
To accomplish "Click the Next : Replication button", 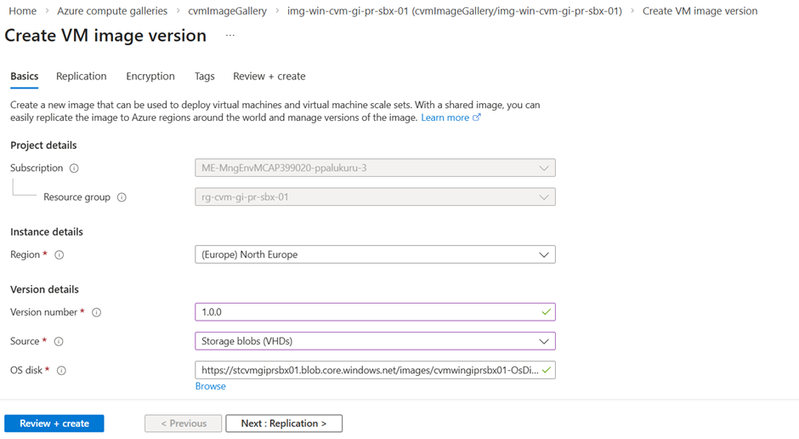I will (x=284, y=423).
